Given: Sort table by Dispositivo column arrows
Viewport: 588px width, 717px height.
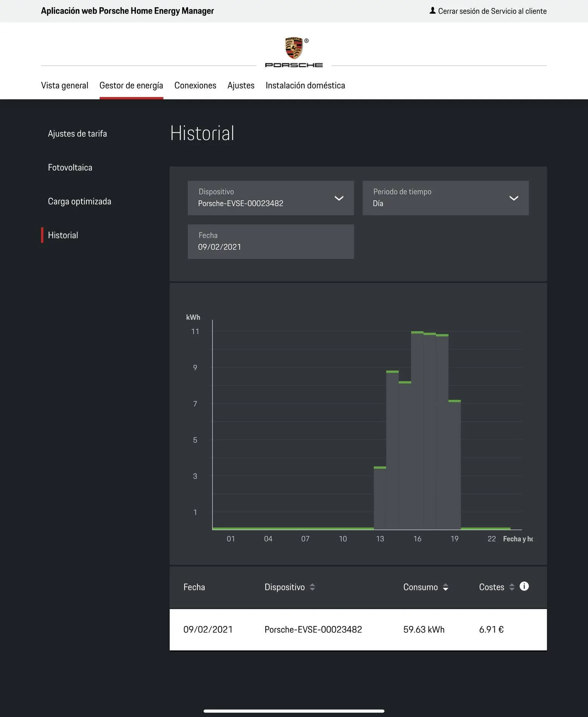Looking at the screenshot, I should coord(312,587).
